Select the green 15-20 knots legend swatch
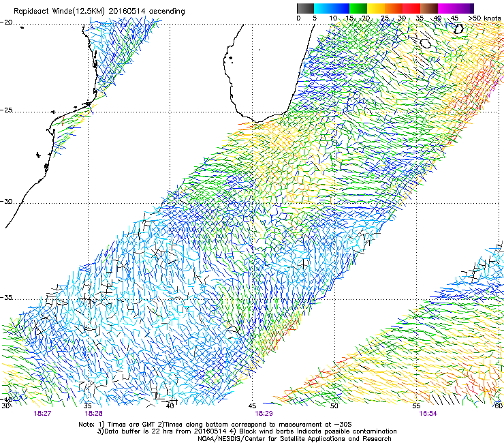 click(358, 8)
